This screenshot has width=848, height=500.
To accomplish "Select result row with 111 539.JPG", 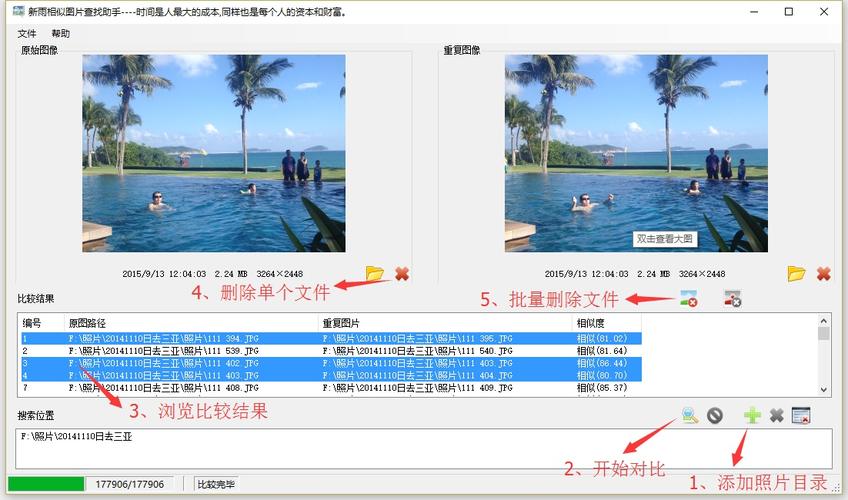I will [332, 351].
